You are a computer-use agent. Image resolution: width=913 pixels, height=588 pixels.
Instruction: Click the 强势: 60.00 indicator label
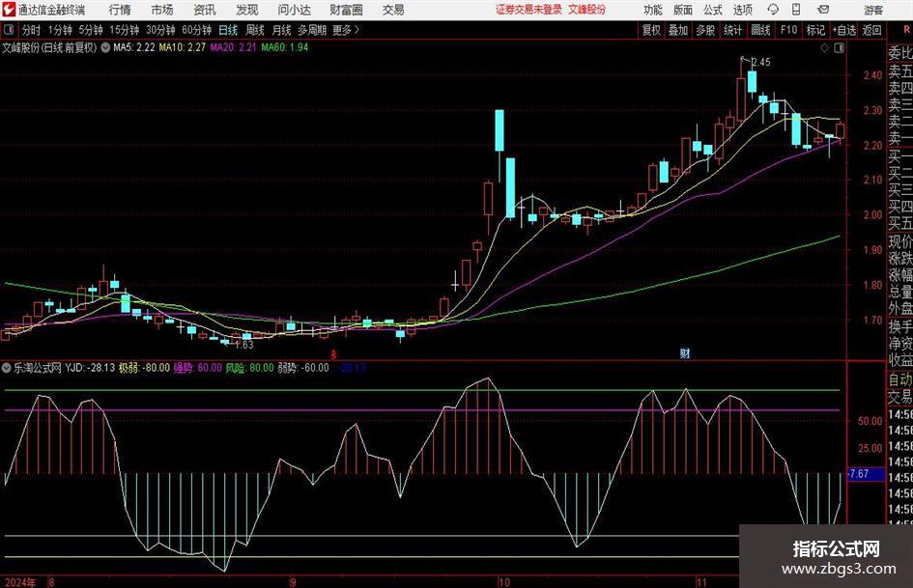coord(197,368)
